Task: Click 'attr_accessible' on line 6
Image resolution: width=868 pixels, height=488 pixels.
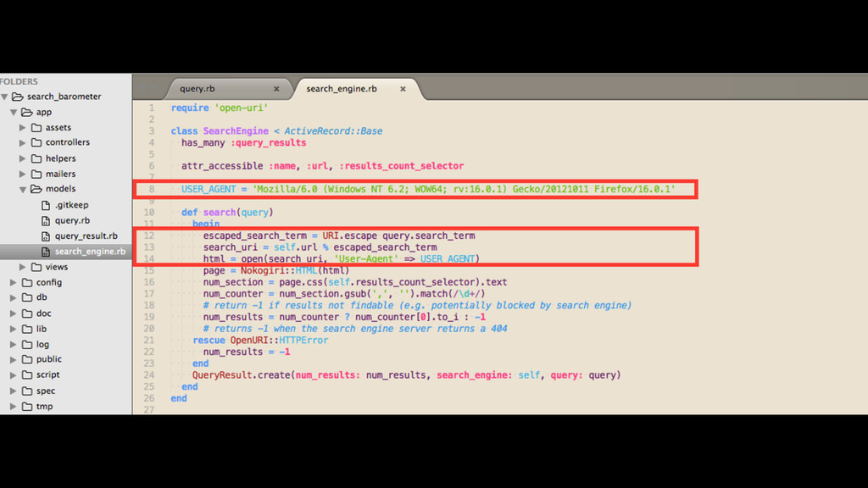Action: (223, 166)
